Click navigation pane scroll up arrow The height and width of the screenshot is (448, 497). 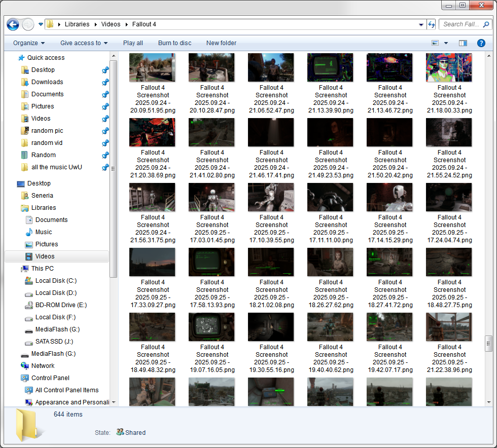(x=114, y=56)
